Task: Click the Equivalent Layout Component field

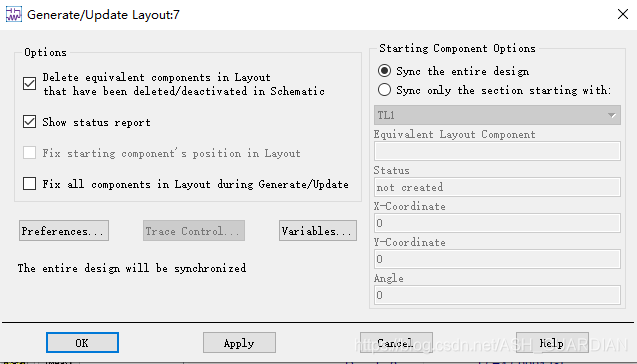Action: pos(497,151)
